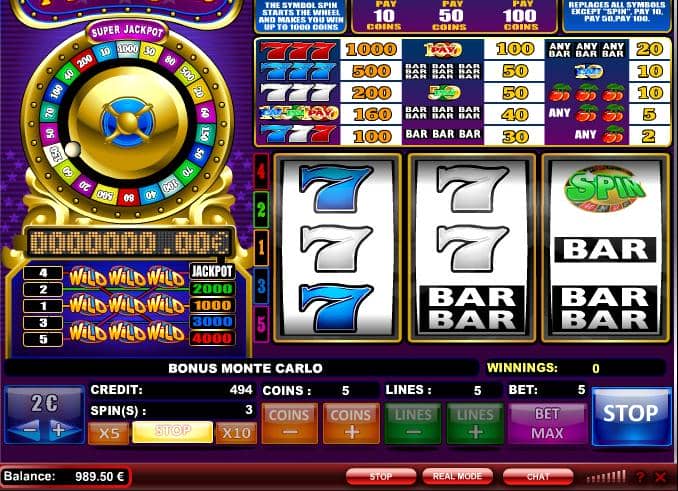Choose the X10 autospin option

click(236, 433)
